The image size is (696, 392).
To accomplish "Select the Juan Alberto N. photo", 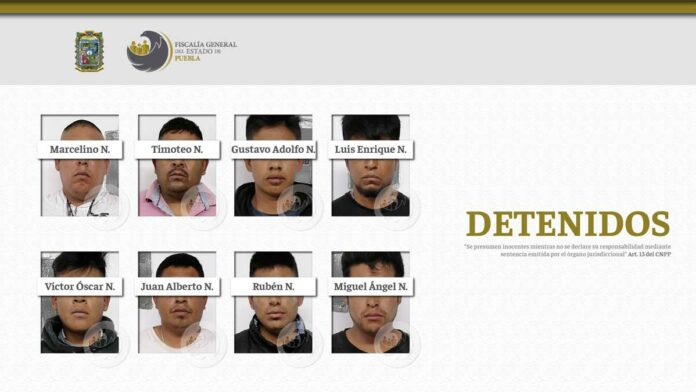I will [177, 302].
